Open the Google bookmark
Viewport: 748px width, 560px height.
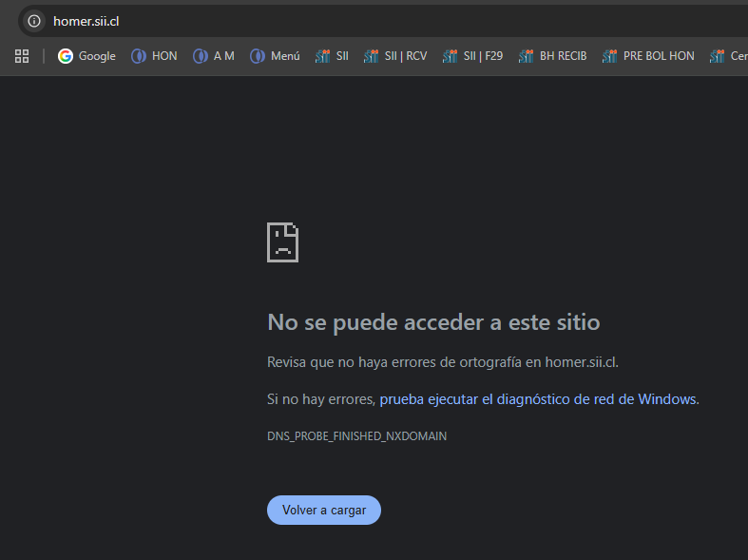coord(86,56)
